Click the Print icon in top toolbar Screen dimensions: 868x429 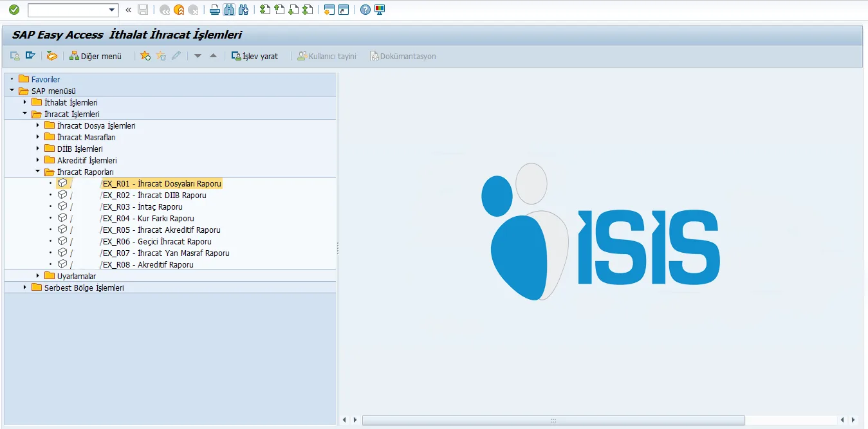point(215,10)
